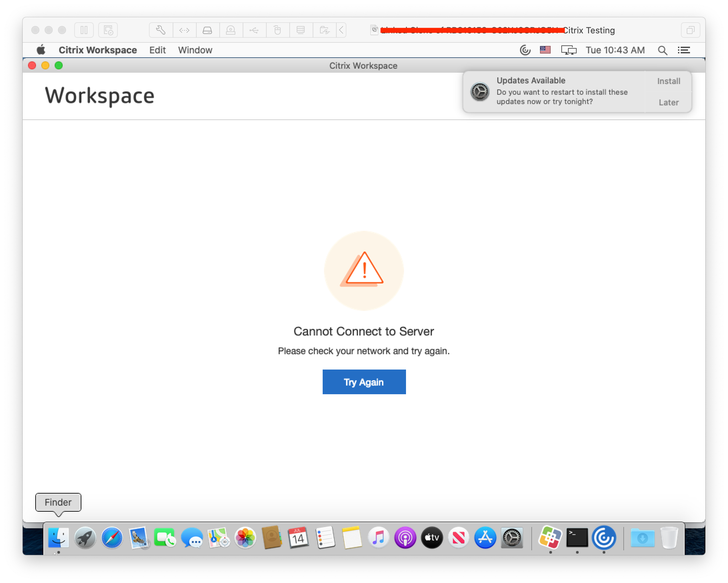This screenshot has height=583, width=728.
Task: Minimize the Citrix Workspace window with yellow button
Action: 45,65
